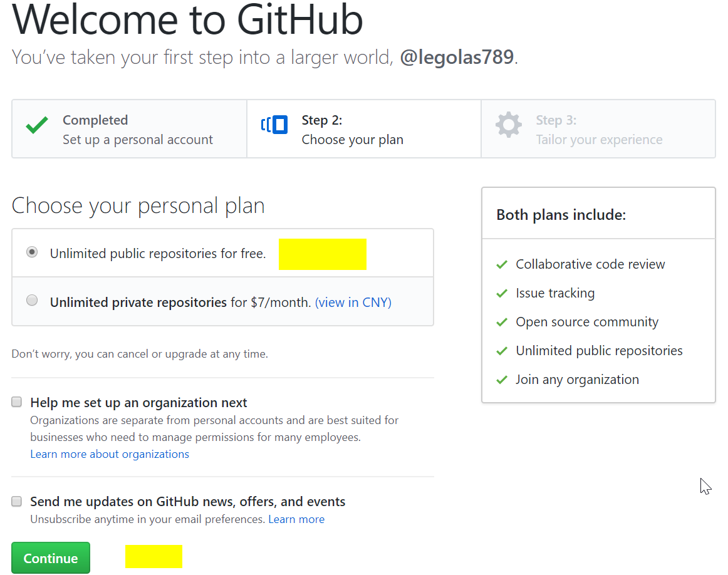Select Step 2 Choose your plan tab

click(364, 129)
